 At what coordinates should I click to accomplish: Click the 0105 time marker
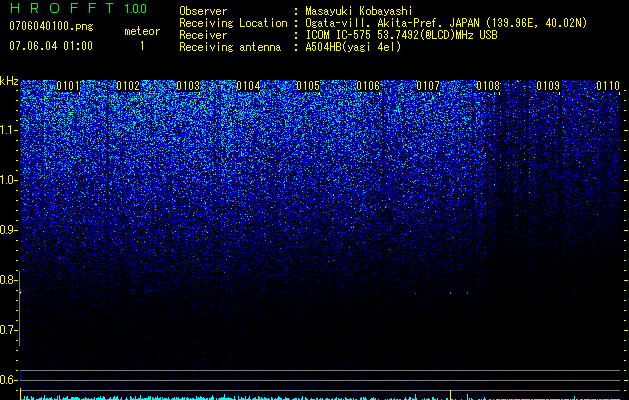tap(308, 86)
